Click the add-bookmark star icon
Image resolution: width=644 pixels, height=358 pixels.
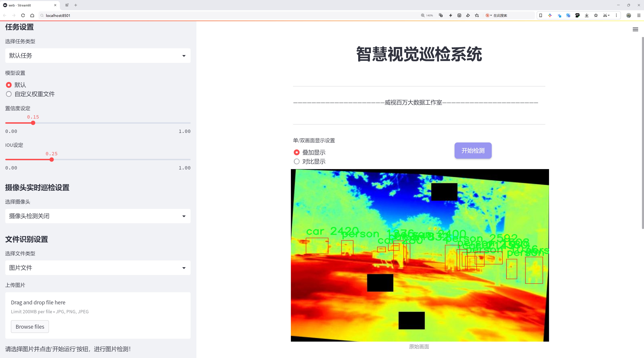pos(477,16)
